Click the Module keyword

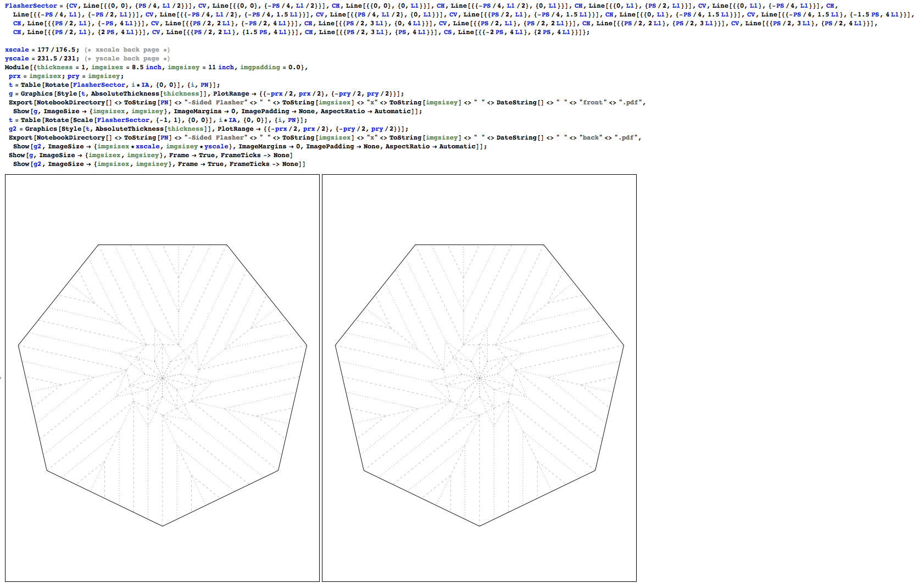[16, 67]
